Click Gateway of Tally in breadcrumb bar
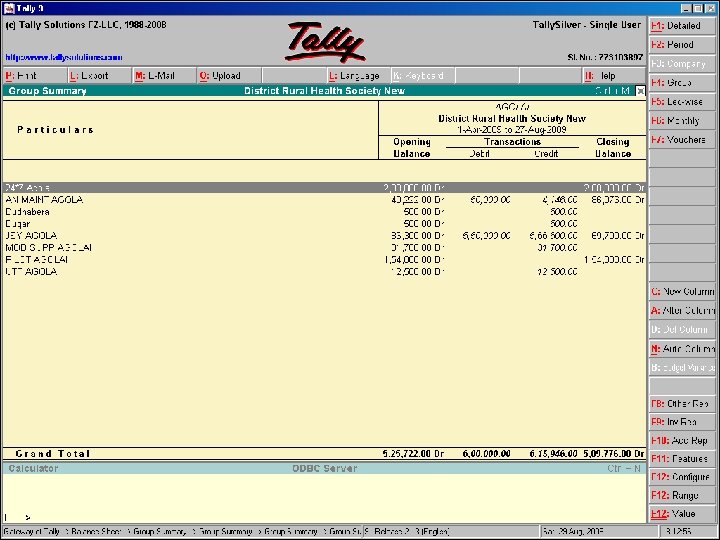The image size is (720, 540). [x=32, y=532]
